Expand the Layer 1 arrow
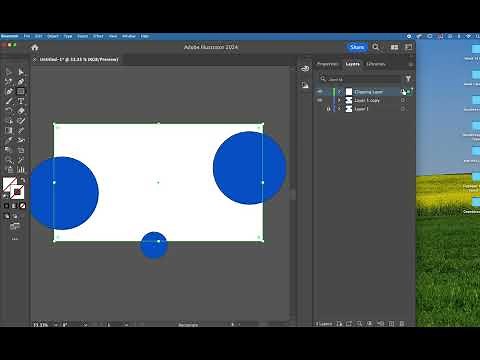Screen dimensions: 480x360 340,109
